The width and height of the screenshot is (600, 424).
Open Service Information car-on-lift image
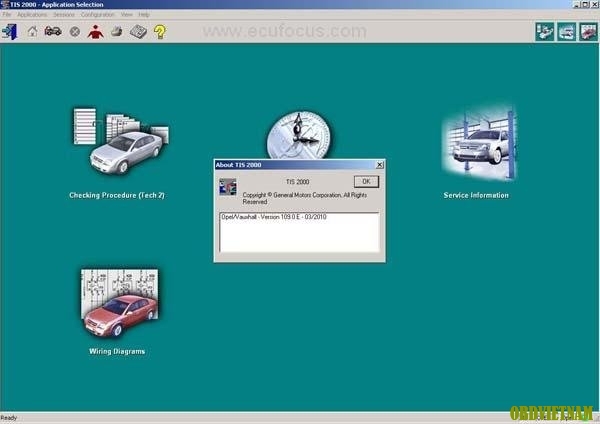pos(478,144)
